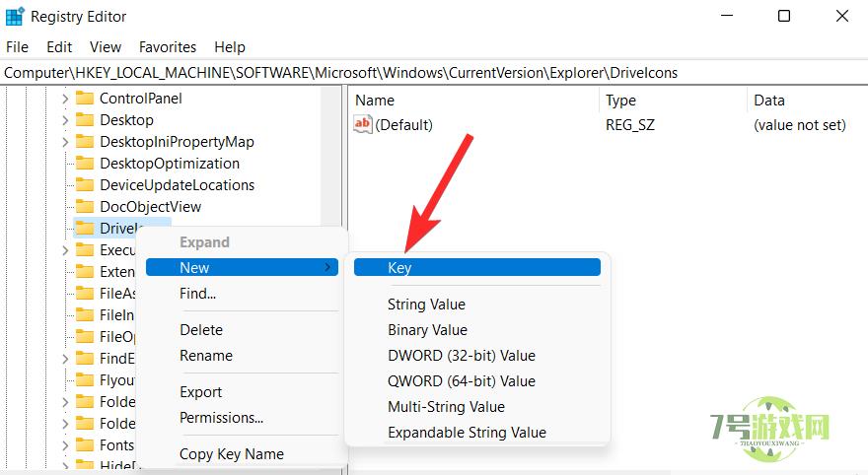
Task: Open the Edit menu
Action: [59, 47]
